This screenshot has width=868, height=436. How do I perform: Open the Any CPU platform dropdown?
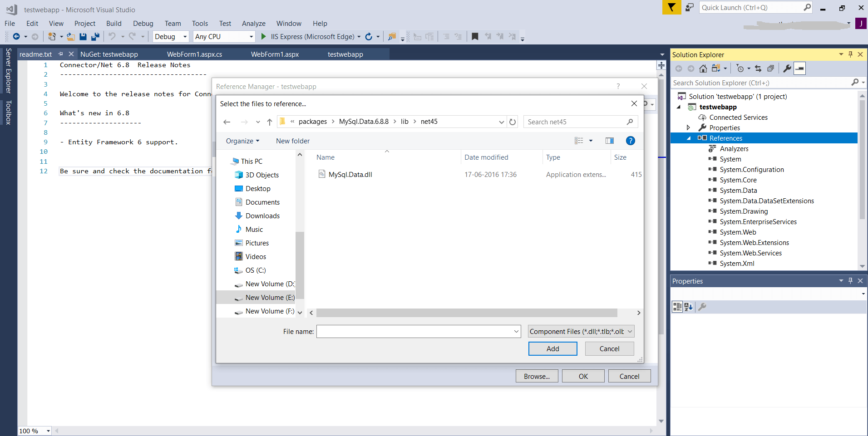[251, 36]
